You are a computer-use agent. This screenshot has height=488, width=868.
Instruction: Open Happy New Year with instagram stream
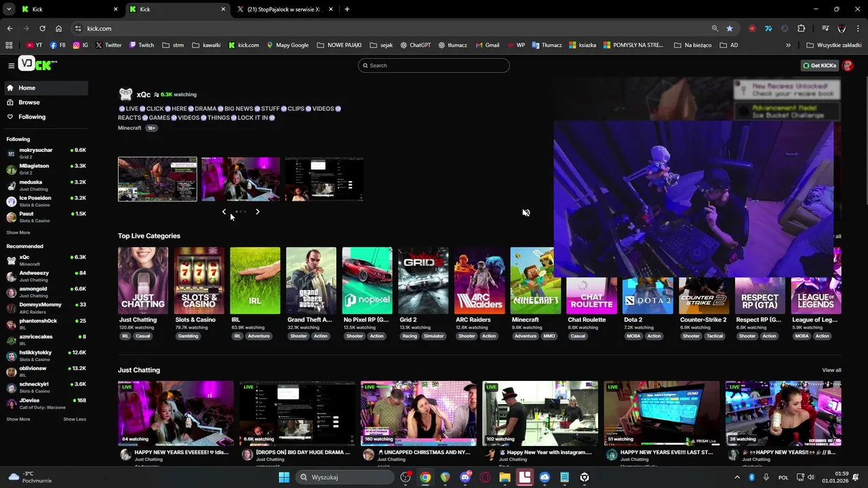(540, 413)
